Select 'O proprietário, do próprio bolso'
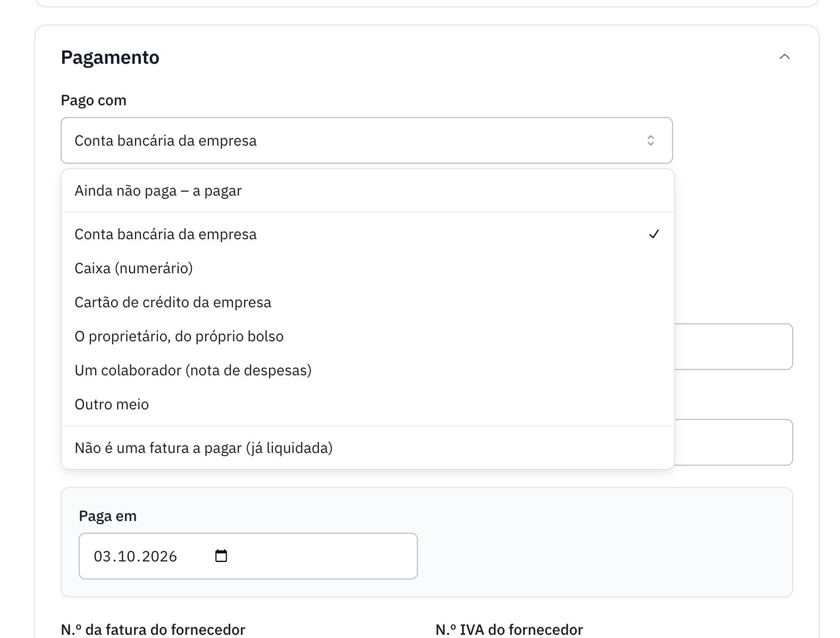This screenshot has height=638, width=840. coord(368,337)
